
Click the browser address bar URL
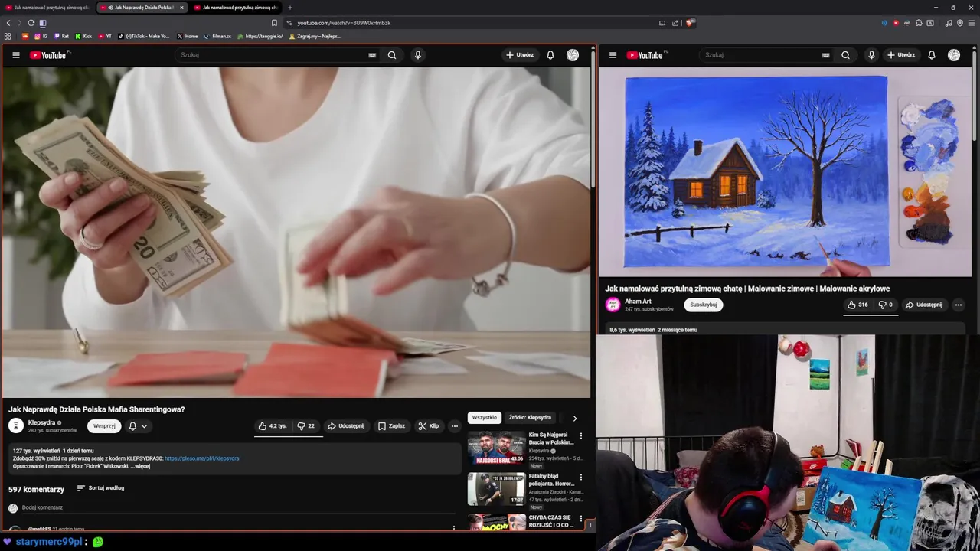tap(344, 23)
